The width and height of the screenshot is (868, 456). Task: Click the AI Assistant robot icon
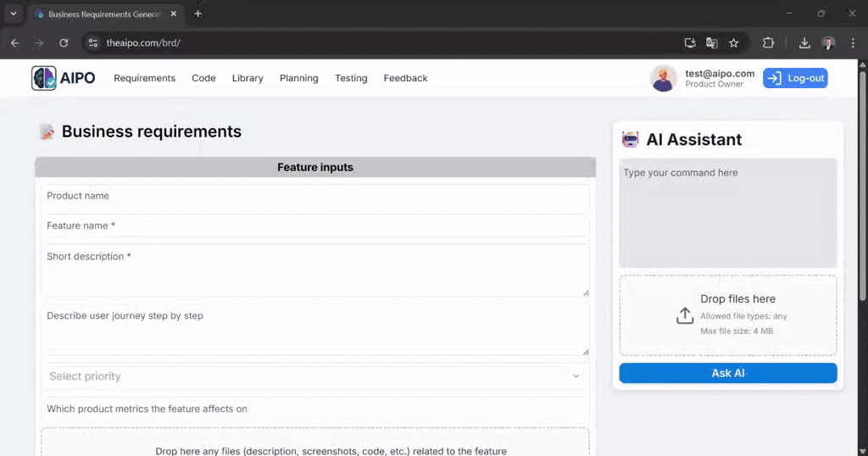point(630,140)
